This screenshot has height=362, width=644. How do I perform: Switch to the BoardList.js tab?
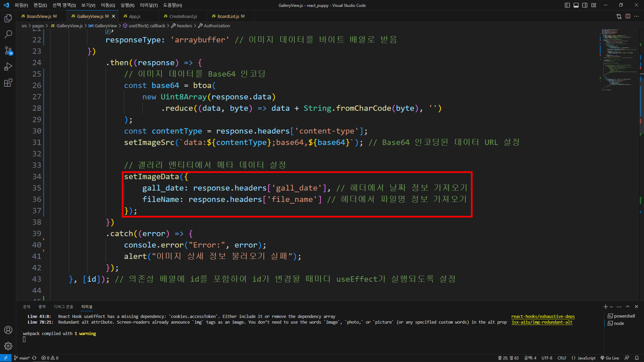pyautogui.click(x=228, y=16)
